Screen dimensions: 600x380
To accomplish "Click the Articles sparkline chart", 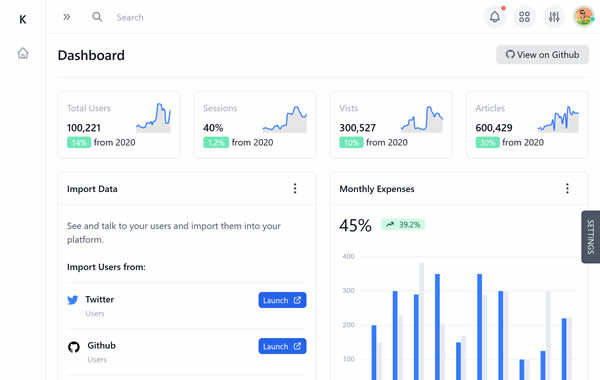I will point(558,119).
